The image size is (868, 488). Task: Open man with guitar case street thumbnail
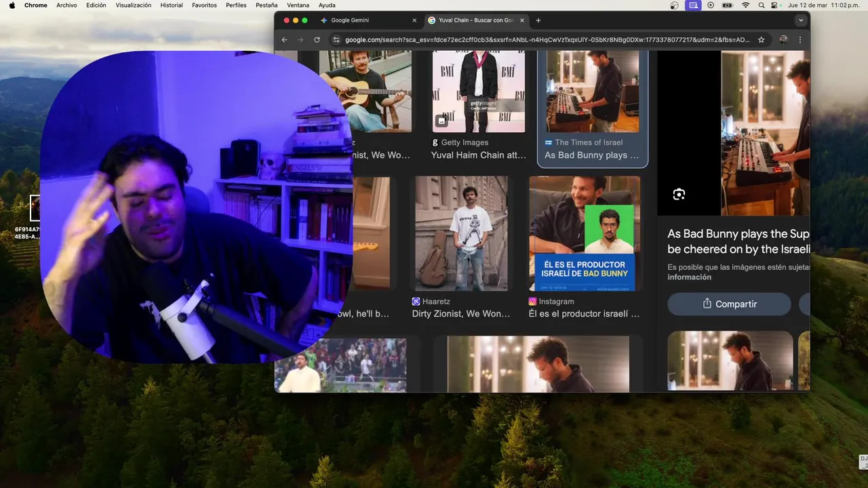pos(461,233)
